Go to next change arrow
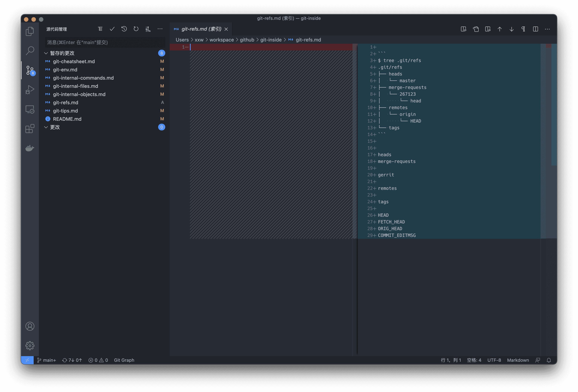This screenshot has height=392, width=578. pos(512,29)
